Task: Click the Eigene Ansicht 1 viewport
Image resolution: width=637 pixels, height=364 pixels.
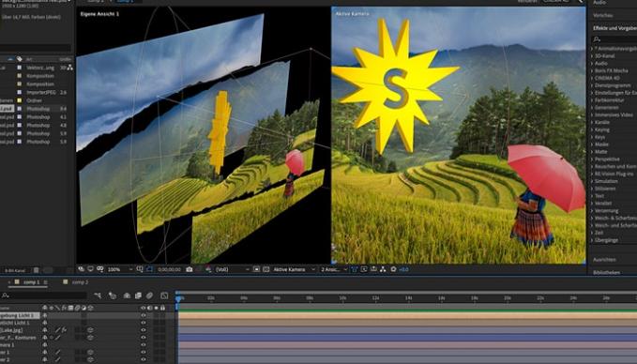Action: coord(204,135)
